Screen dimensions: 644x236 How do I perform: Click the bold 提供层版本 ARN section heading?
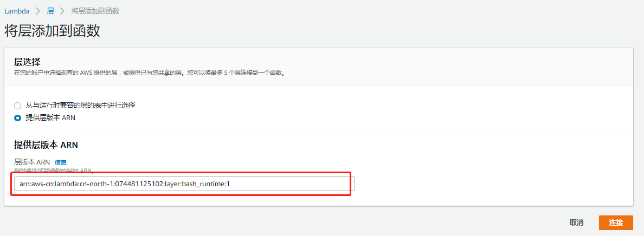pos(46,145)
